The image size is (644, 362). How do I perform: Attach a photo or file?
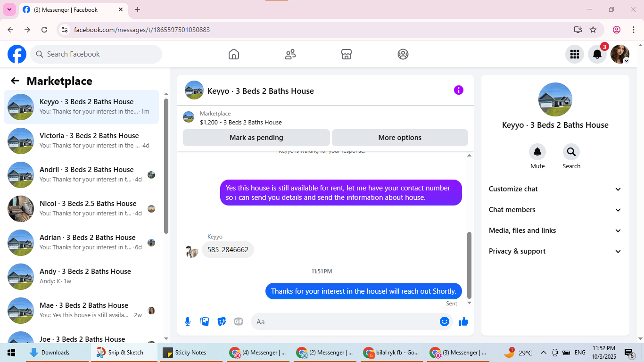coord(205,321)
